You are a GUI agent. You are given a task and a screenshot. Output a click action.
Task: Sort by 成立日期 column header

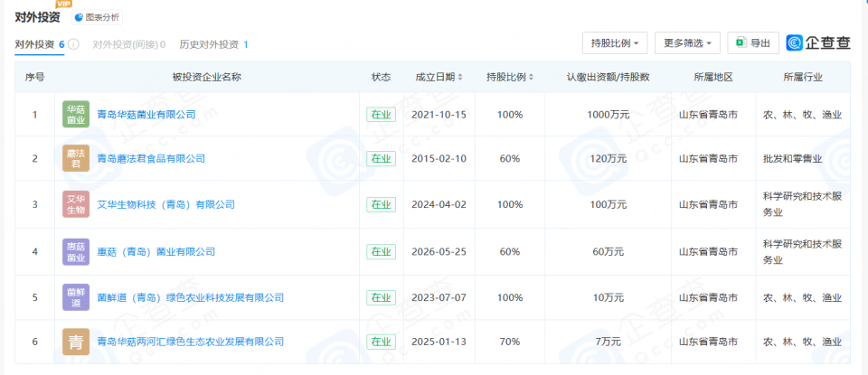[439, 78]
